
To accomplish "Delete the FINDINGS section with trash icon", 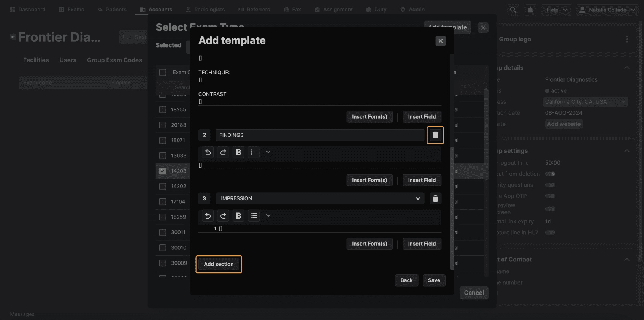I will [435, 135].
